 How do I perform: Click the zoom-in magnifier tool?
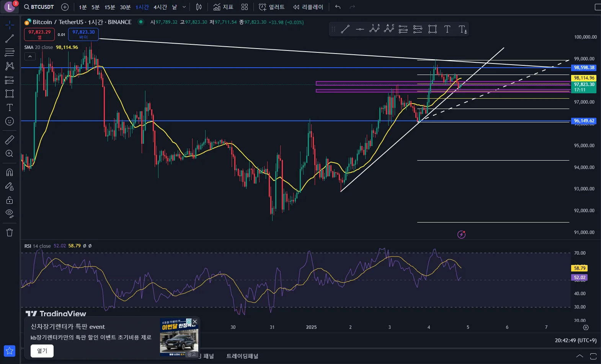pyautogui.click(x=10, y=154)
